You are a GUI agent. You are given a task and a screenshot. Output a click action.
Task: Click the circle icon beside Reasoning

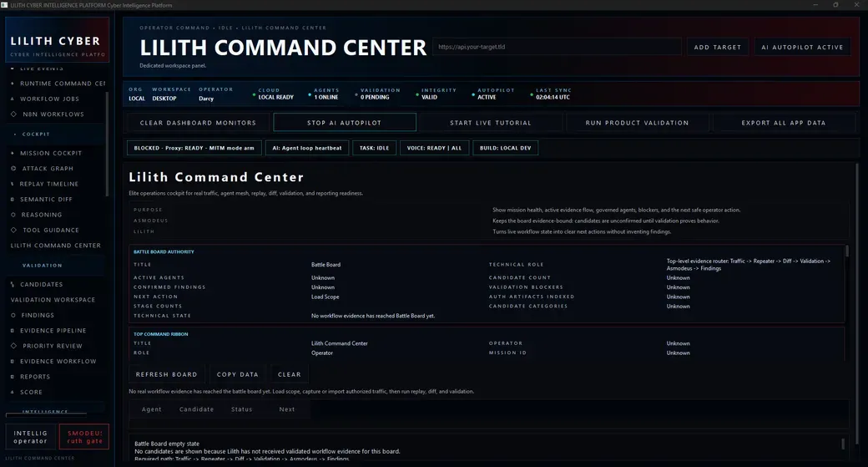[x=13, y=215]
